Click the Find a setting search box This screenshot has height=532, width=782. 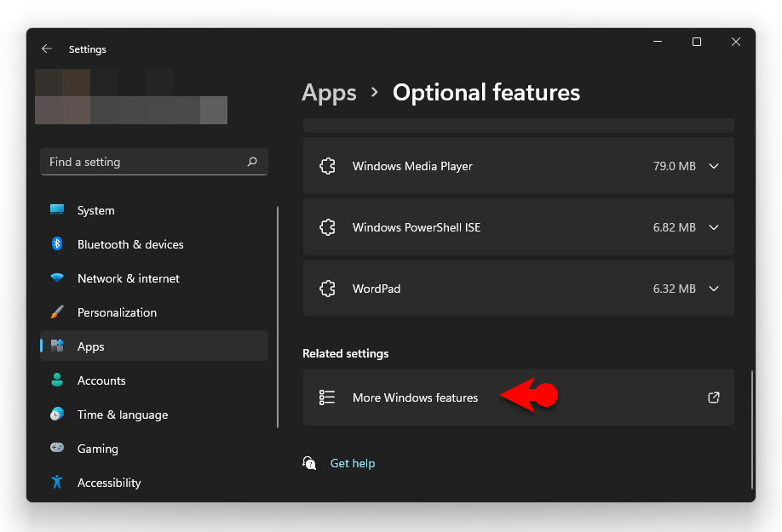click(154, 162)
